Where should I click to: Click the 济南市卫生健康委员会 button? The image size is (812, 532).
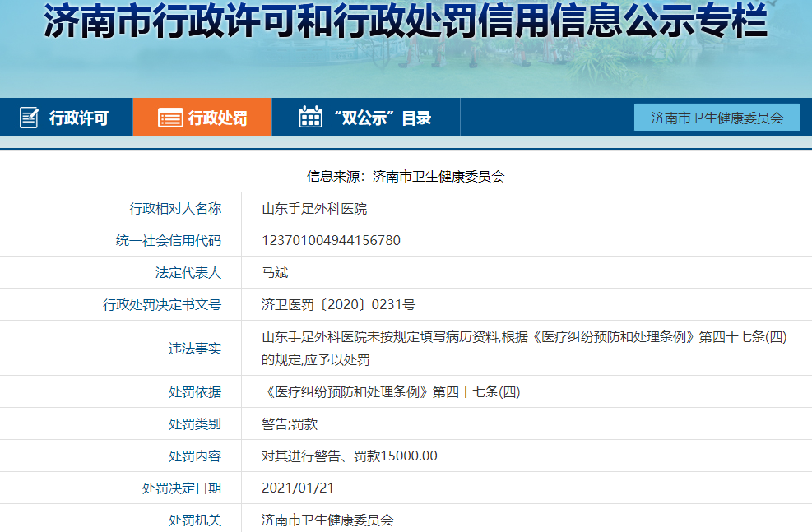717,118
